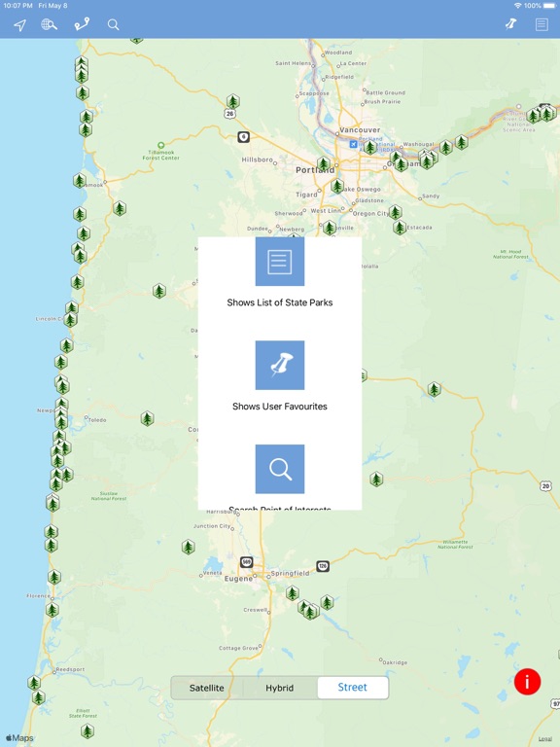Click the Cottage Grove label
The image size is (560, 747).
coord(238,648)
